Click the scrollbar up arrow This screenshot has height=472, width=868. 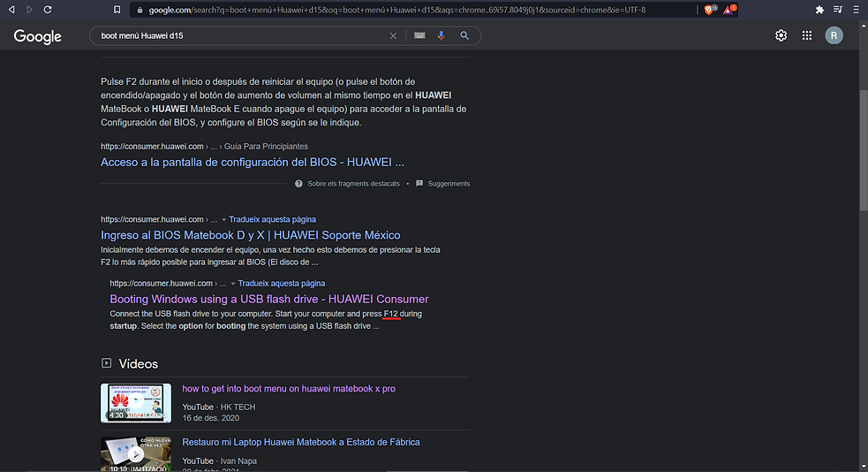pos(863,25)
